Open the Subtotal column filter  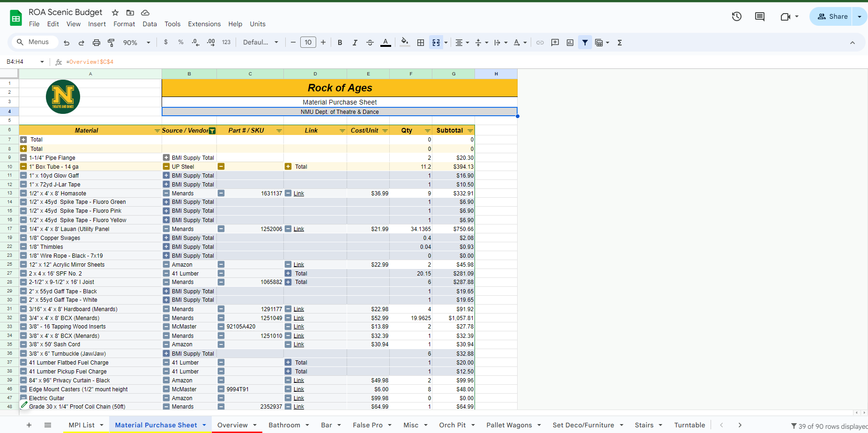(x=470, y=131)
